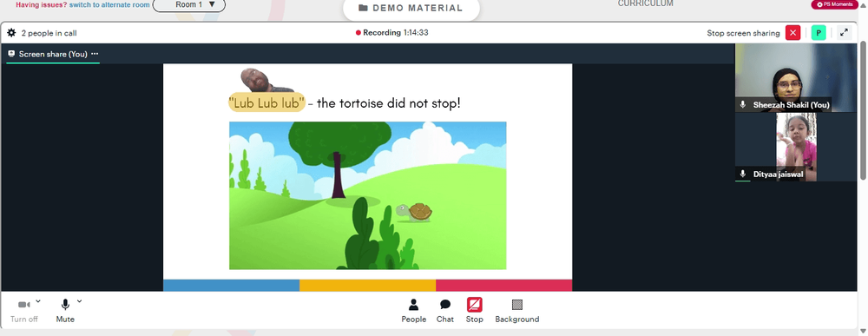Screen dimensions: 868x336
Task: Click the red color bar on slide
Action: tap(503, 286)
